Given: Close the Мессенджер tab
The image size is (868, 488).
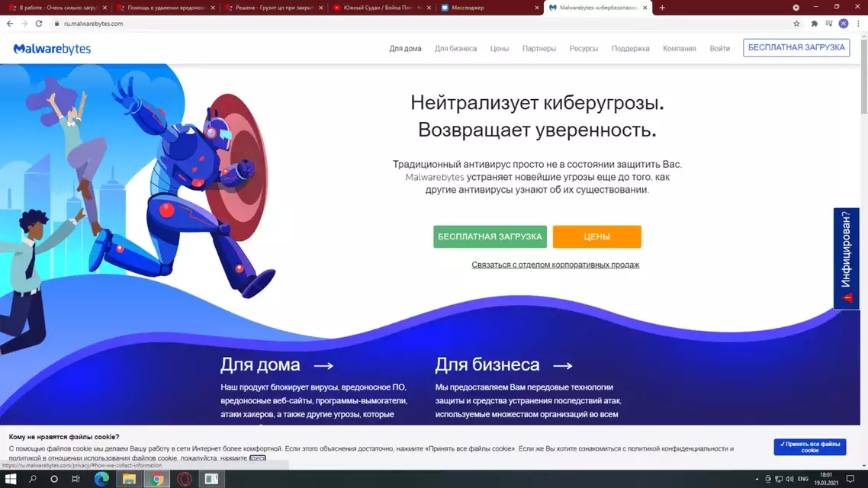Looking at the screenshot, I should [x=536, y=8].
